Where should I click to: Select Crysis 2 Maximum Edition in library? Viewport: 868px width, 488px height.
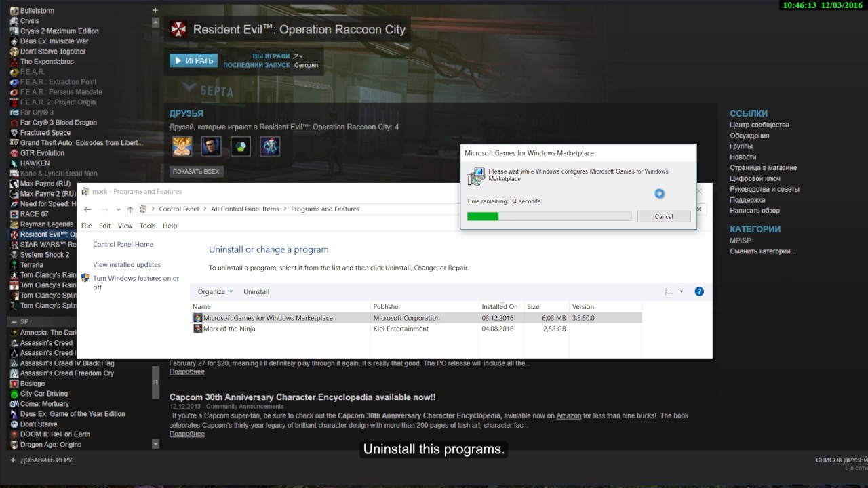click(59, 31)
